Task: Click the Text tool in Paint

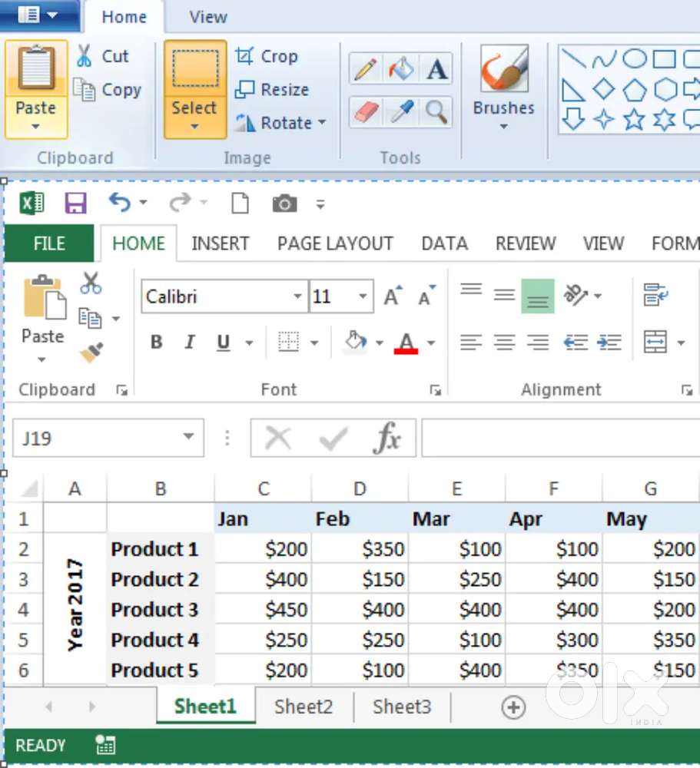Action: 436,70
